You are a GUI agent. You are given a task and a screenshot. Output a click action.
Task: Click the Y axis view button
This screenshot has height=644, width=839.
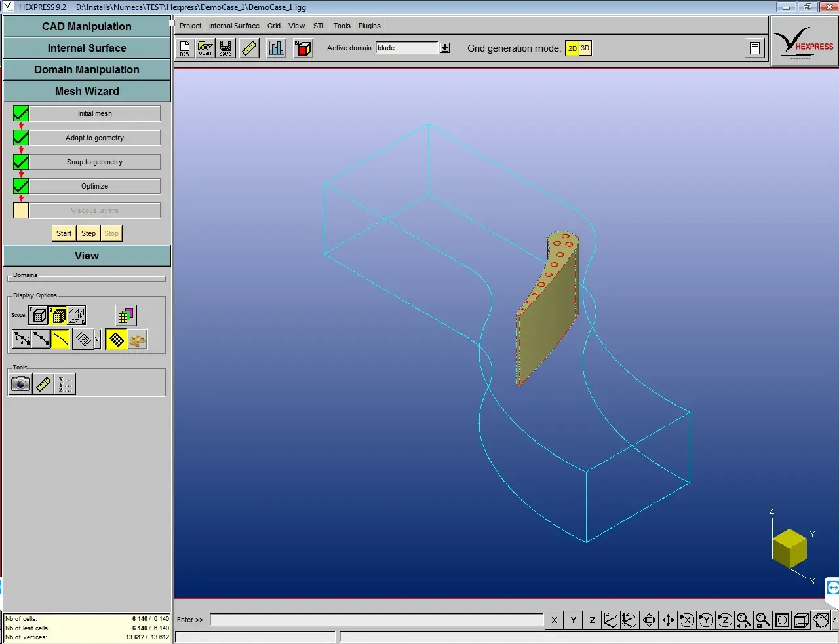click(574, 620)
